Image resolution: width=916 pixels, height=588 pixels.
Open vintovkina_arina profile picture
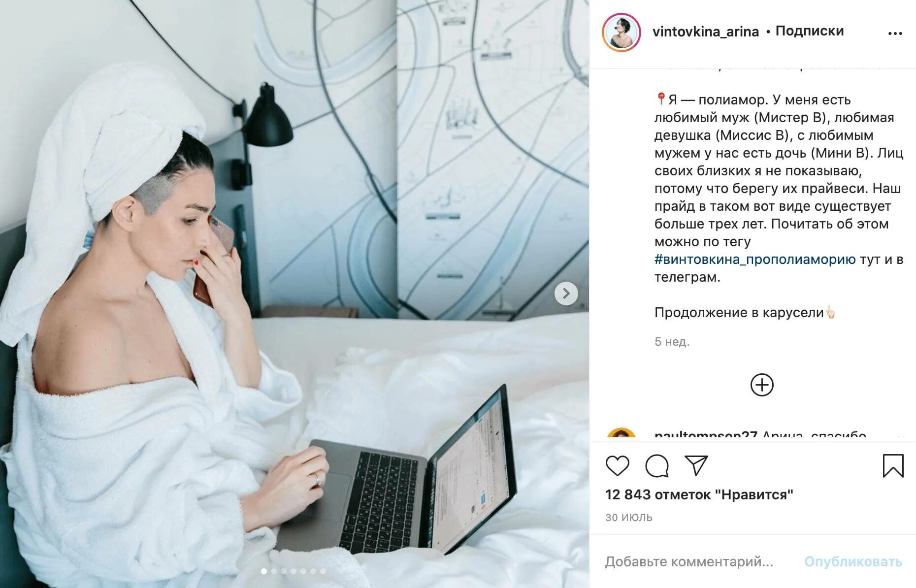[x=622, y=33]
